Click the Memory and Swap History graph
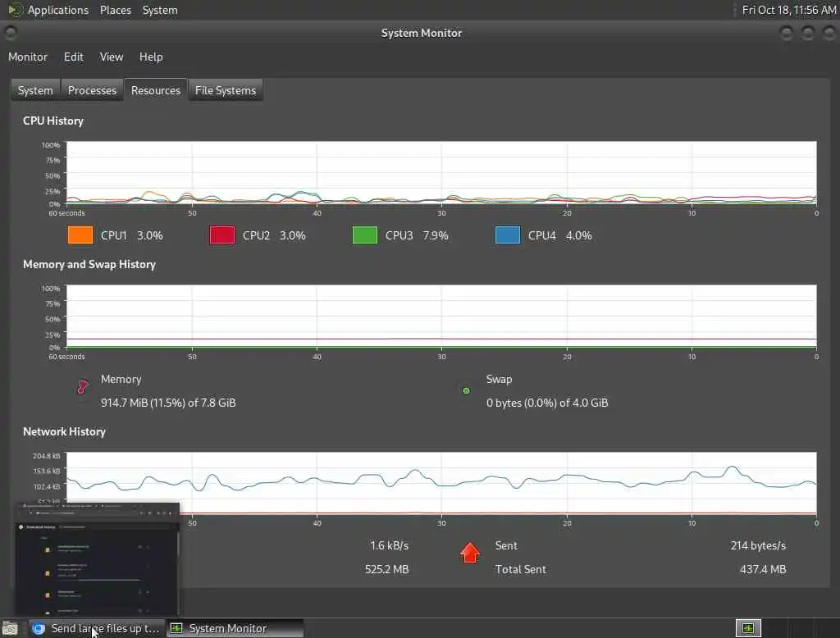 [441, 316]
